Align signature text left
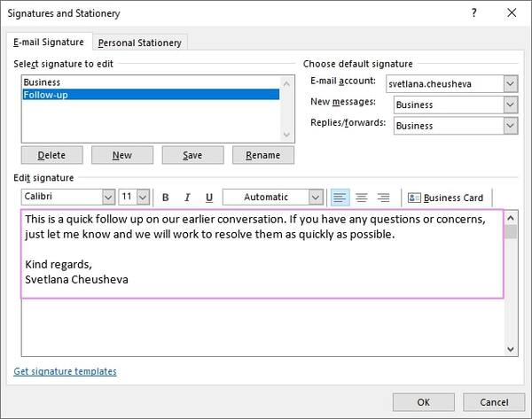 [340, 198]
